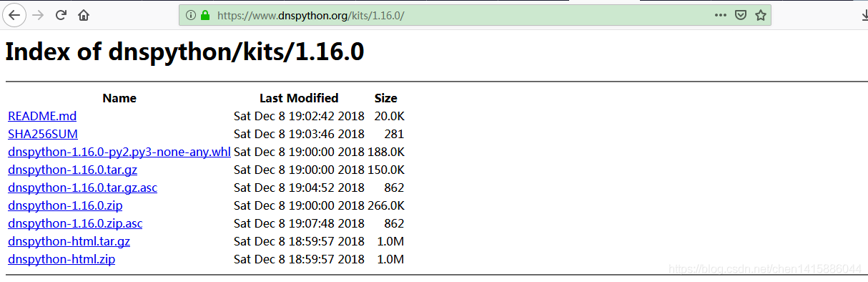Open the README.md file link
Viewport: 868px width, 282px height.
[x=42, y=116]
